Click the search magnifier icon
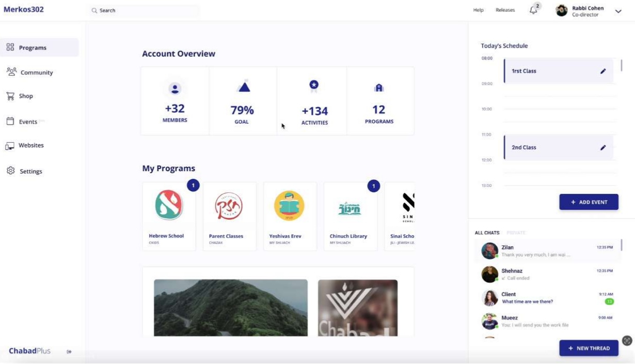Image resolution: width=635 pixels, height=364 pixels. click(x=94, y=10)
